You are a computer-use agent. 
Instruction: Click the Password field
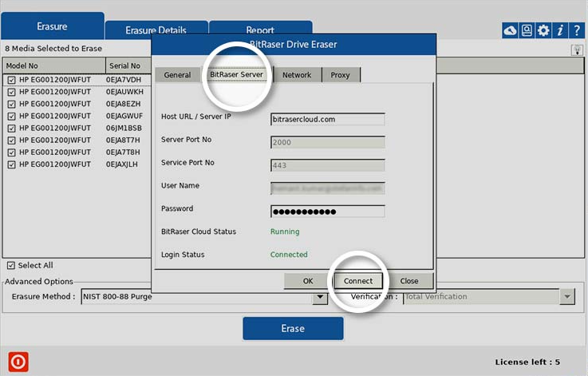coord(327,212)
